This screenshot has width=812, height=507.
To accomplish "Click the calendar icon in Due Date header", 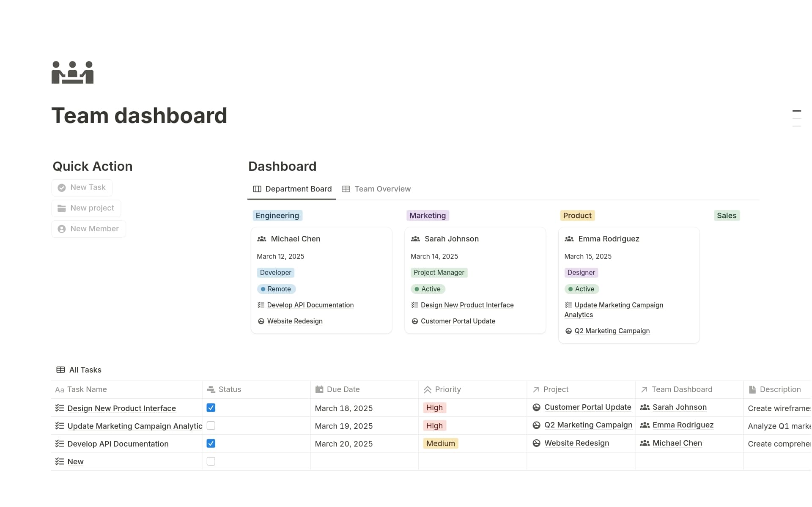I will tap(320, 389).
